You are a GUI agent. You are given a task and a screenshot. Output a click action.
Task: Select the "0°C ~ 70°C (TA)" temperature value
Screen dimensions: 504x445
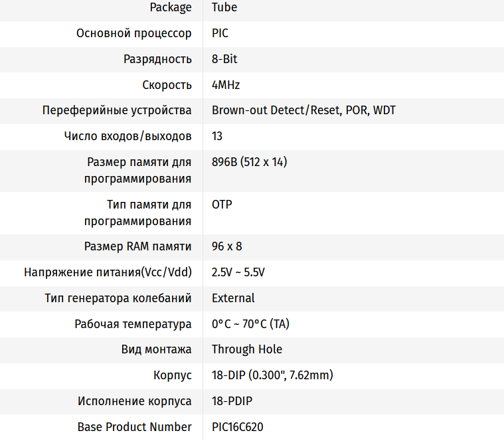point(250,324)
